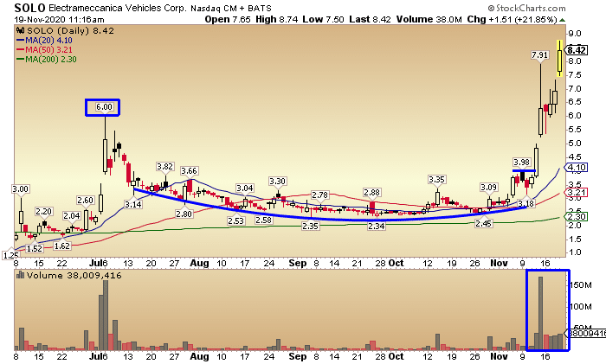Click the 3.21 MA(50) tag on right axis

tap(576, 193)
